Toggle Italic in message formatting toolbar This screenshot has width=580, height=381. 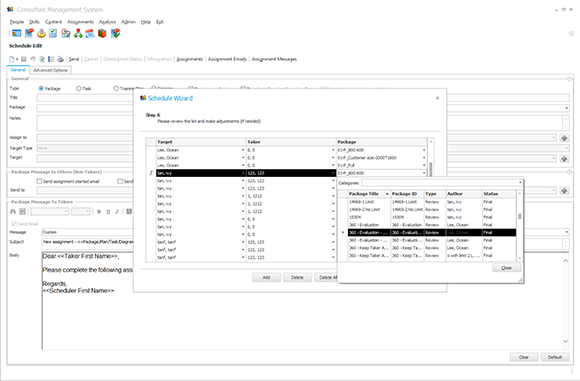coord(117,212)
